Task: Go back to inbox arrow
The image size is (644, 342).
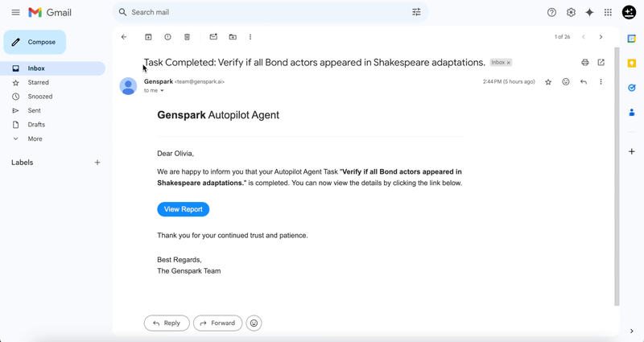Action: click(x=124, y=37)
